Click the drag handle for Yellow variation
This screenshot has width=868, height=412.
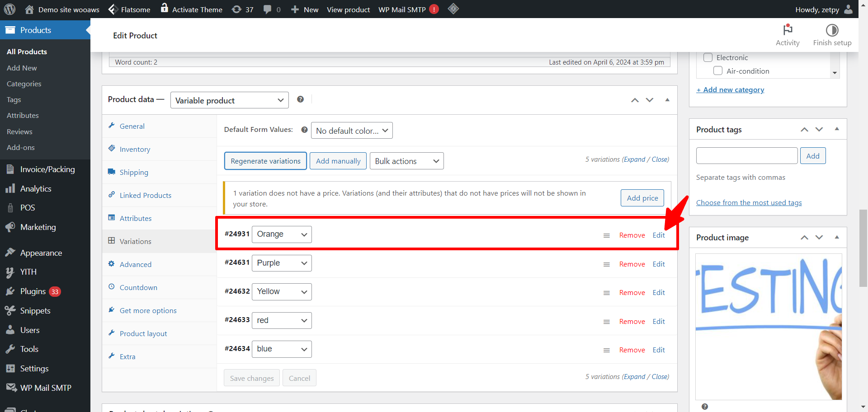[x=607, y=293]
